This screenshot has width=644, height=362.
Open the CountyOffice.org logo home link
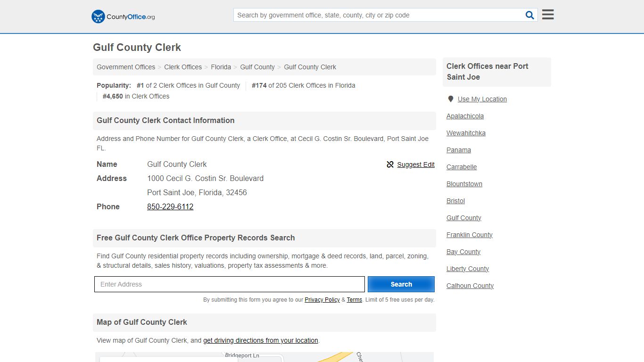pos(123,16)
